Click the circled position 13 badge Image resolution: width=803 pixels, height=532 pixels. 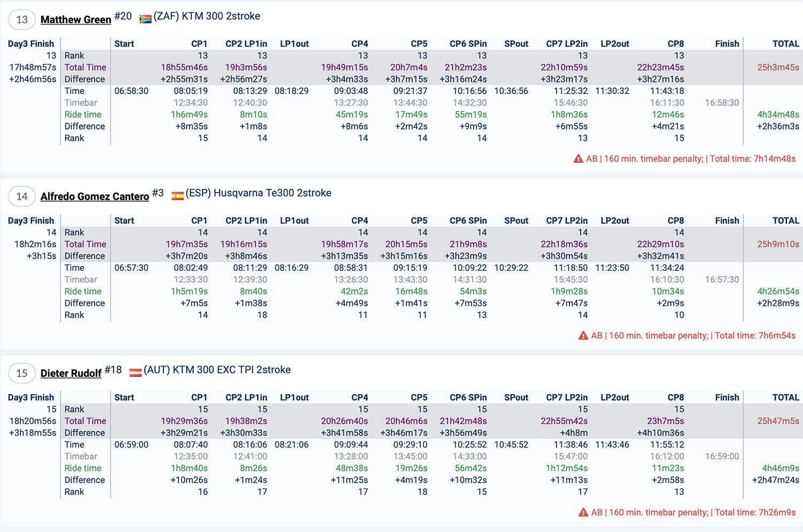tap(22, 20)
